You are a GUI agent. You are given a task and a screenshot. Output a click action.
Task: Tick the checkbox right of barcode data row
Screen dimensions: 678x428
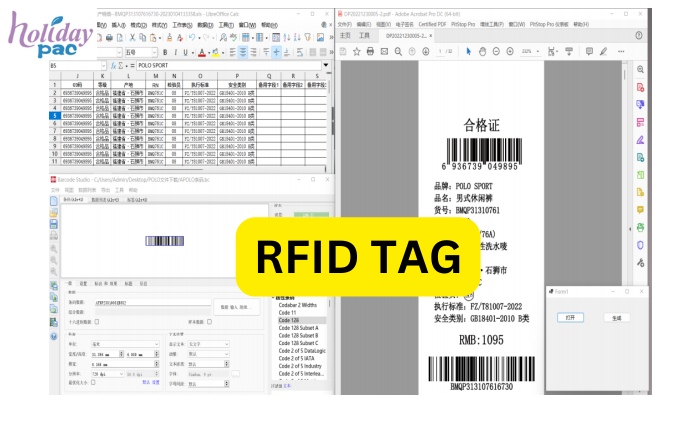[x=209, y=322]
